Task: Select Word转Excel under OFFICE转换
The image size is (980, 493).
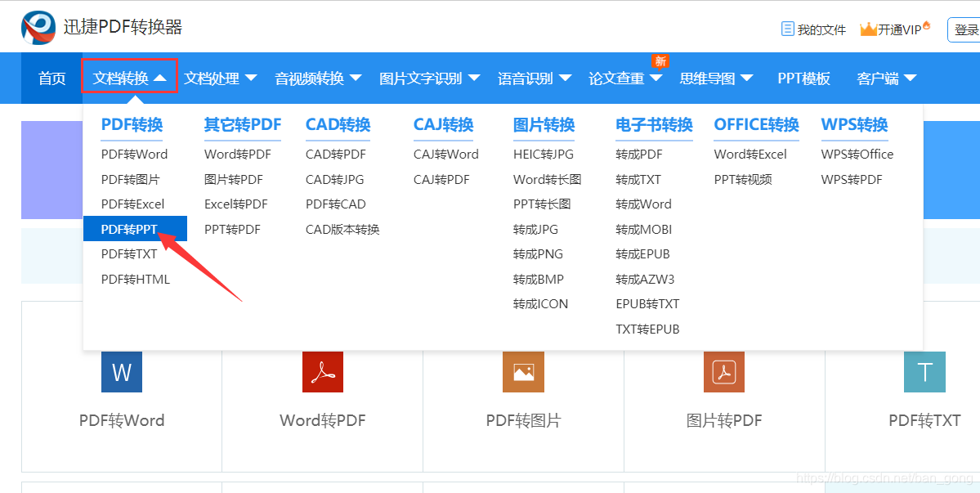Action: click(750, 155)
